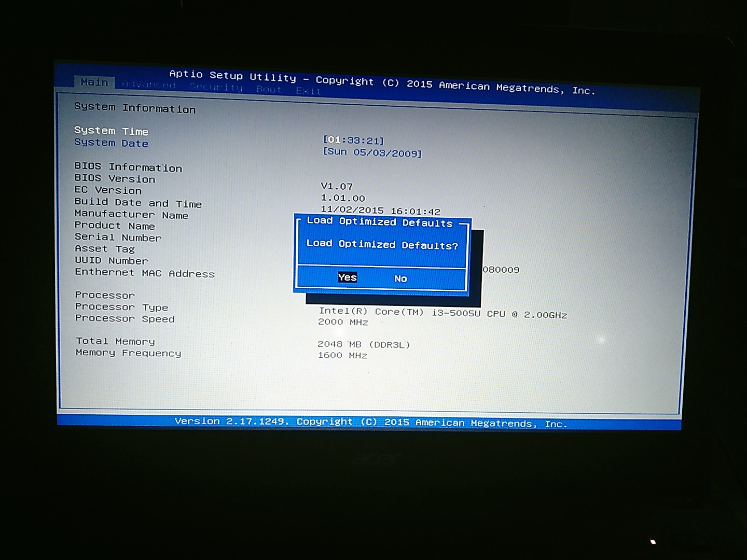This screenshot has height=560, width=747.
Task: Click the Load Optimized Defaults dialog title
Action: [380, 222]
